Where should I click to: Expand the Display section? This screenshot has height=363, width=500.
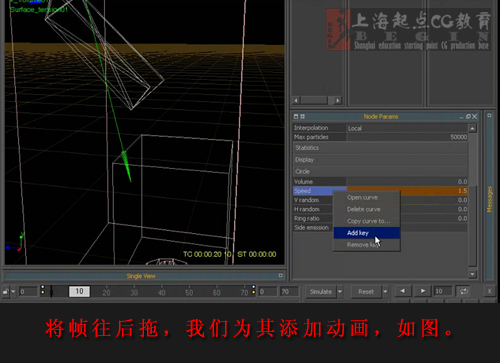coord(381,160)
